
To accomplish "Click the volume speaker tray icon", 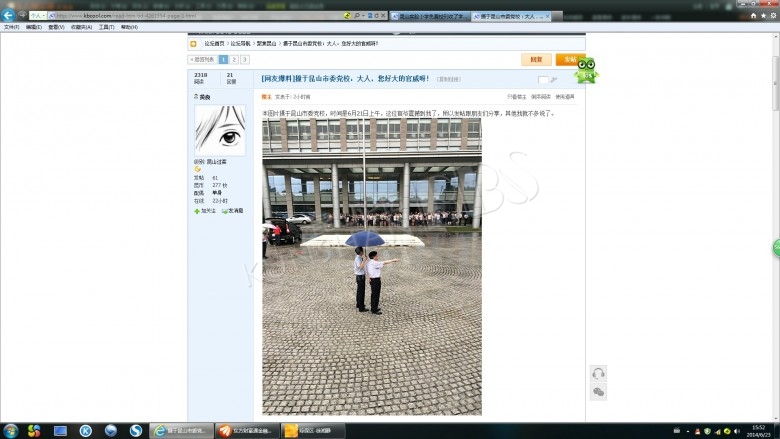I will (x=737, y=431).
